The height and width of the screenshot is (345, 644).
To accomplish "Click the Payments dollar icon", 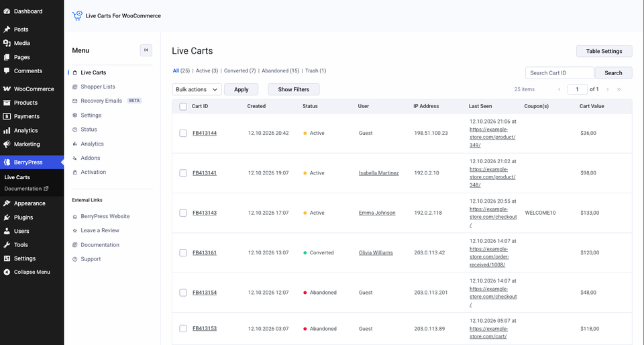I will (x=7, y=116).
